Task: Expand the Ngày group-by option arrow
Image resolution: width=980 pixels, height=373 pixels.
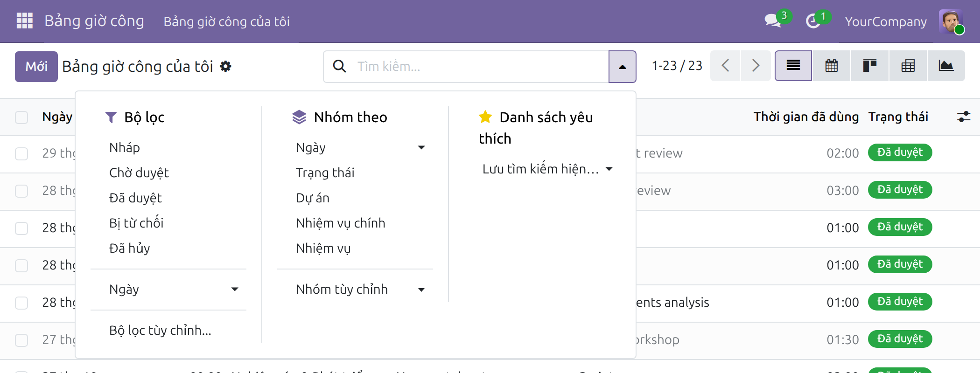Action: tap(421, 147)
